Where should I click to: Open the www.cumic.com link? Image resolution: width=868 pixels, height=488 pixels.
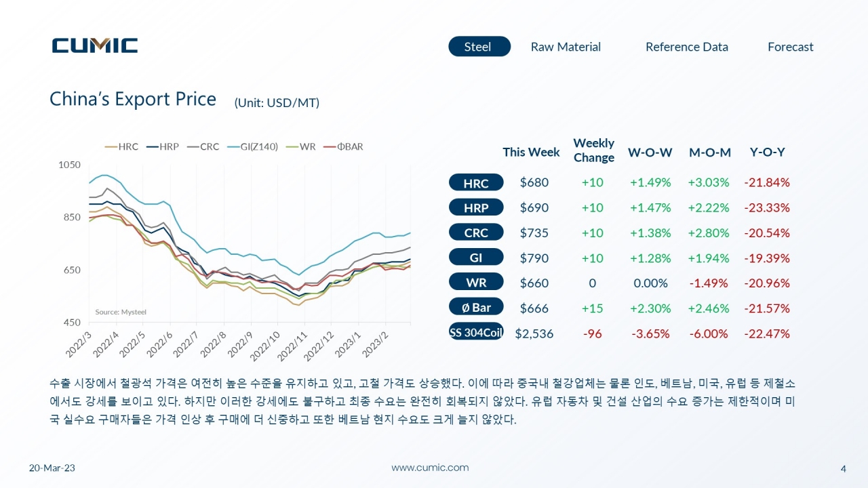click(430, 468)
